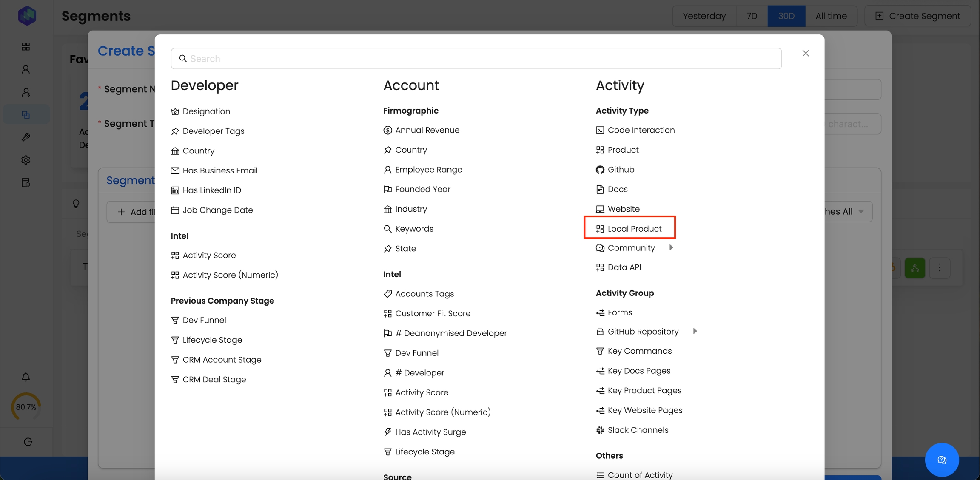Switch to All time range
The width and height of the screenshot is (980, 480).
click(831, 16)
